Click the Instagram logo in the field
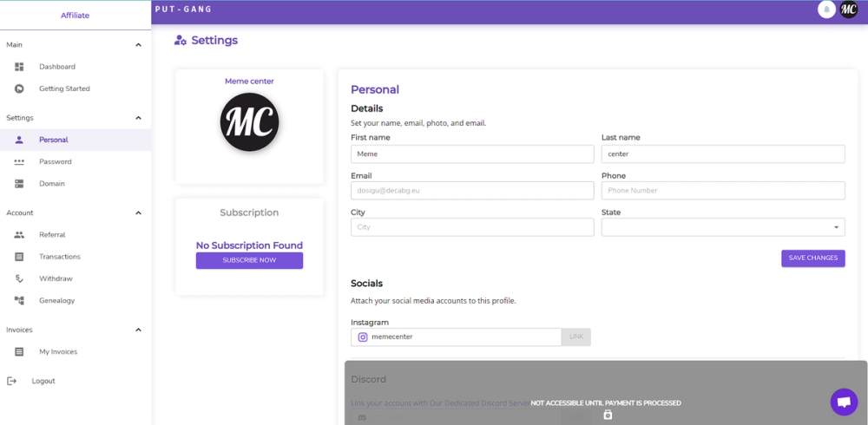This screenshot has height=425, width=868. click(363, 337)
